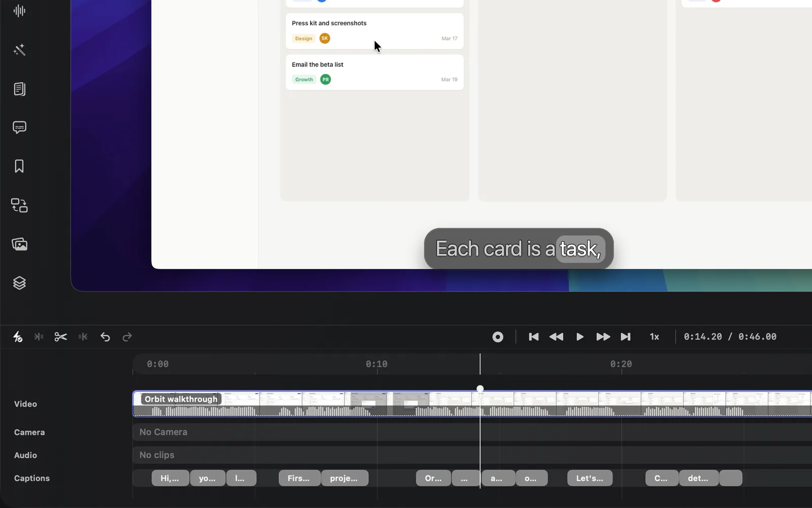Open the bookmark markers panel
This screenshot has height=508, width=812.
pyautogui.click(x=19, y=166)
